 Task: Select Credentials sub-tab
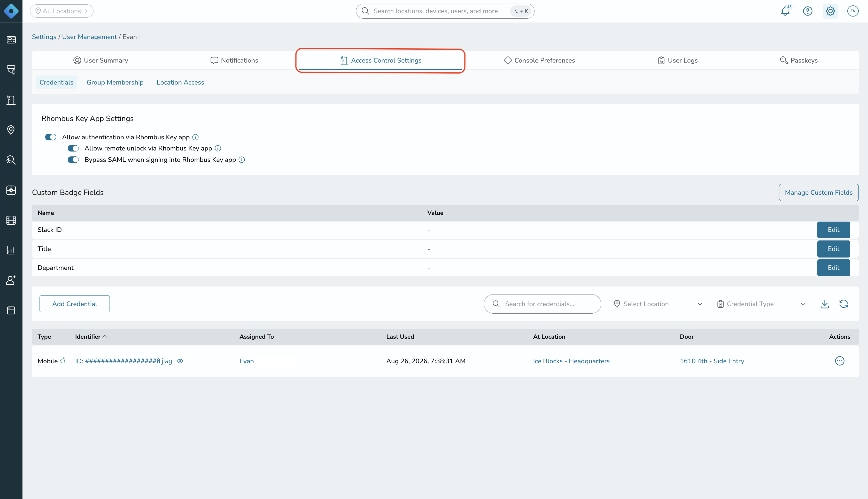click(x=56, y=82)
